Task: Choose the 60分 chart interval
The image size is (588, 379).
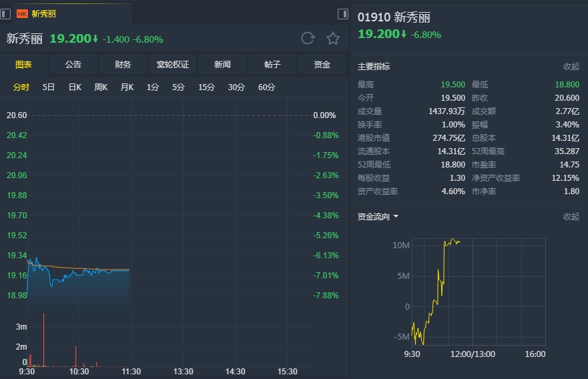Action: pos(266,87)
